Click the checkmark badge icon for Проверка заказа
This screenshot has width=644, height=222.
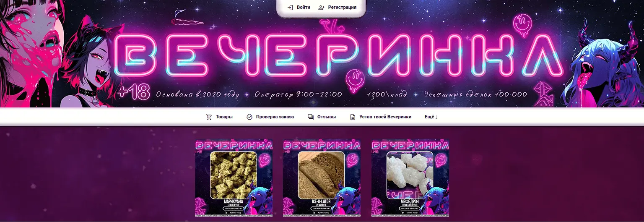(x=249, y=117)
